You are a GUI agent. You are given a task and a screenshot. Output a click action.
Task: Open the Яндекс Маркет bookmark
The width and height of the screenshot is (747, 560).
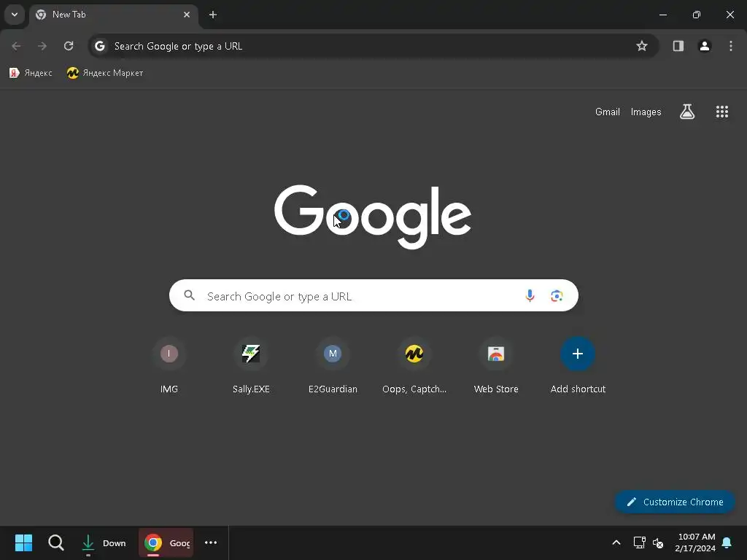(105, 73)
